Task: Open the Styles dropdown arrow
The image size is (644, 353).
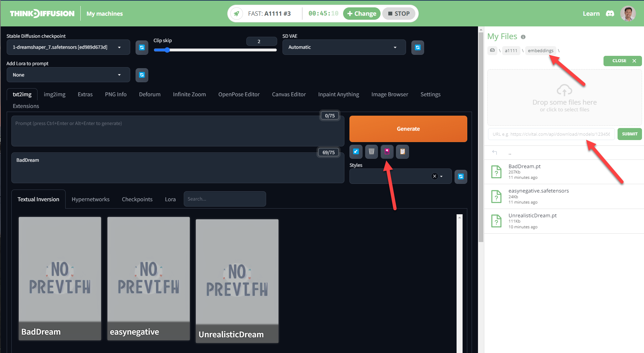Action: click(x=441, y=176)
